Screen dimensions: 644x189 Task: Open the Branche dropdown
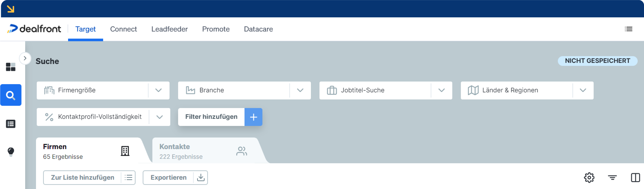[x=300, y=90]
